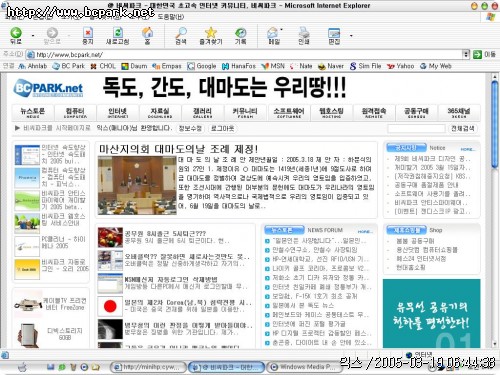Click the BCPARK.net site logo
Image resolution: width=500 pixels, height=375 pixels.
coord(48,88)
